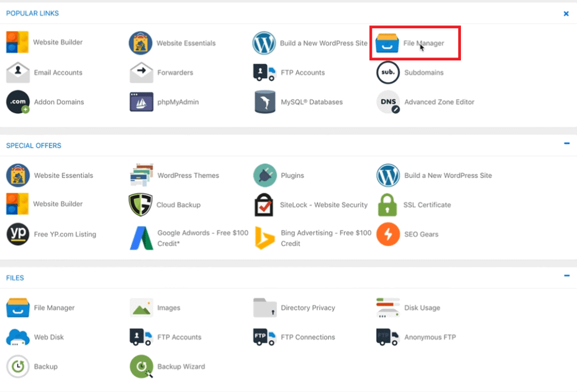Click FTP Connections truck icon
The height and width of the screenshot is (392, 577).
(x=265, y=337)
